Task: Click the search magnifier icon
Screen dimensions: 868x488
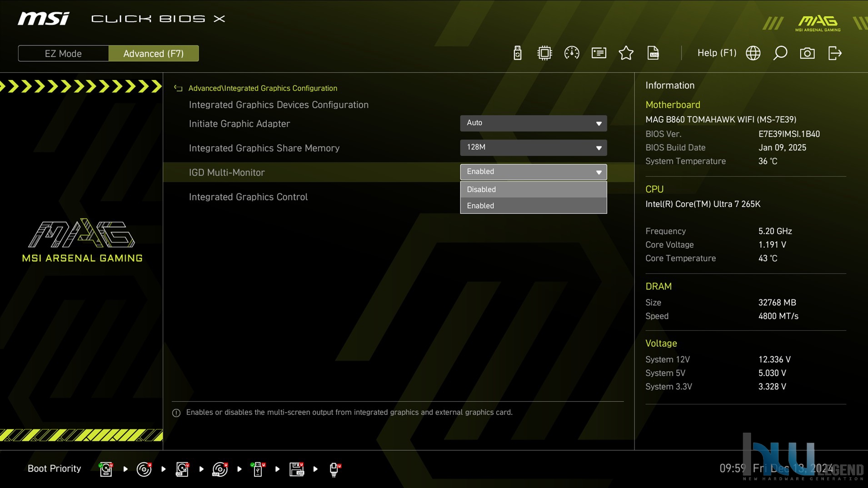Action: point(780,53)
